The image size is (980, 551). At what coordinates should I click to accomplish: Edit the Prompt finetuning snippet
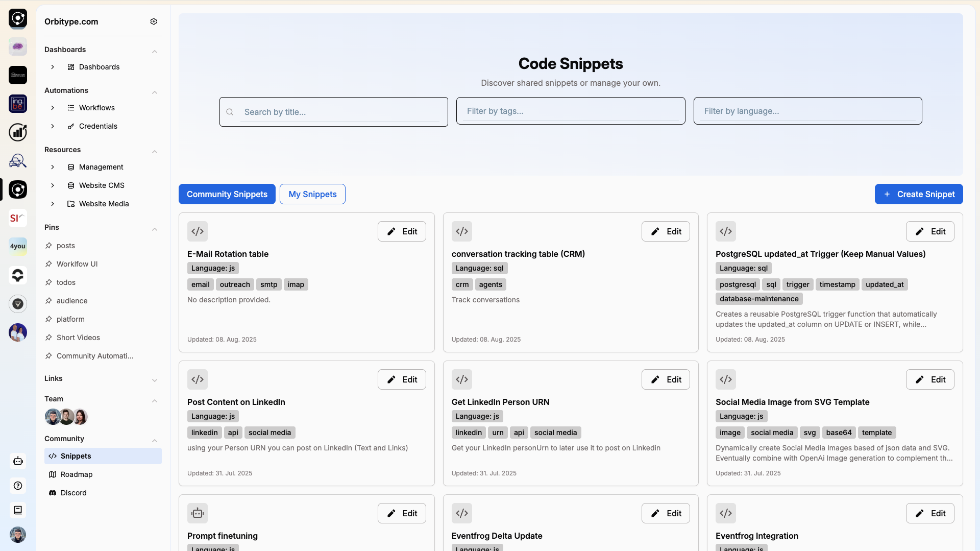click(402, 513)
